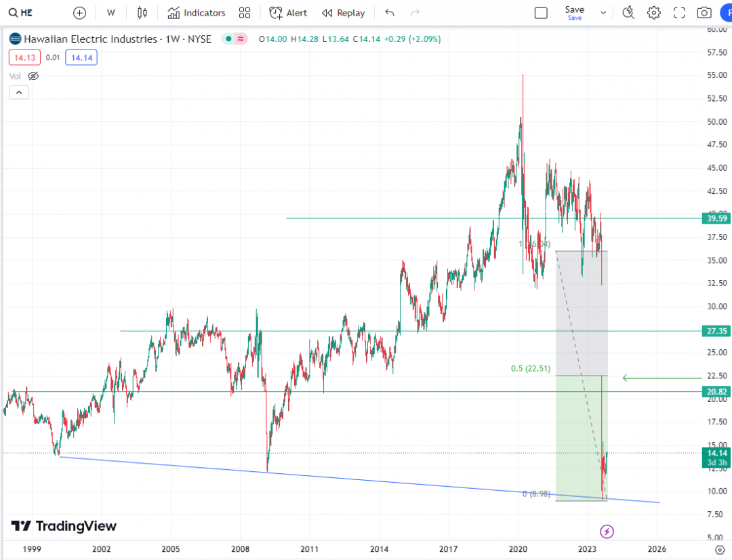Add a symbol to compare
This screenshot has width=732, height=560.
coord(80,13)
